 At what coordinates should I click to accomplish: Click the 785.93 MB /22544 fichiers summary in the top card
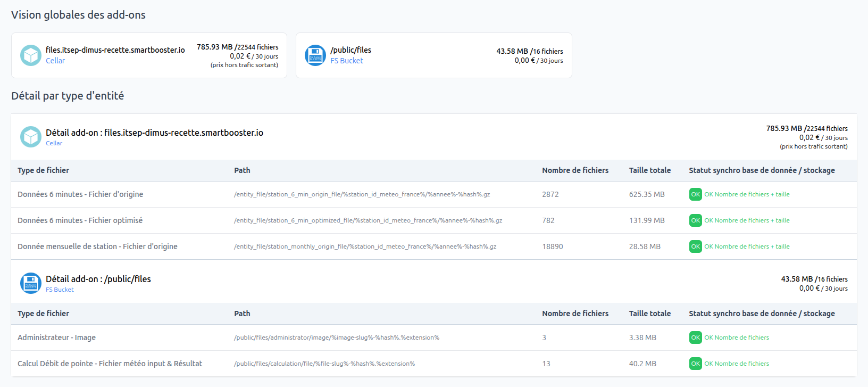(237, 47)
